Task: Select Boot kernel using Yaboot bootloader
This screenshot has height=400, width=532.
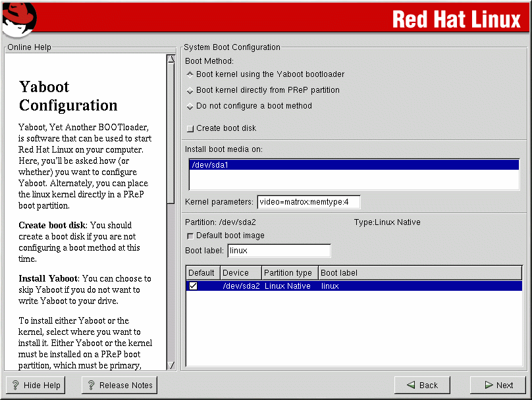Action: 190,74
